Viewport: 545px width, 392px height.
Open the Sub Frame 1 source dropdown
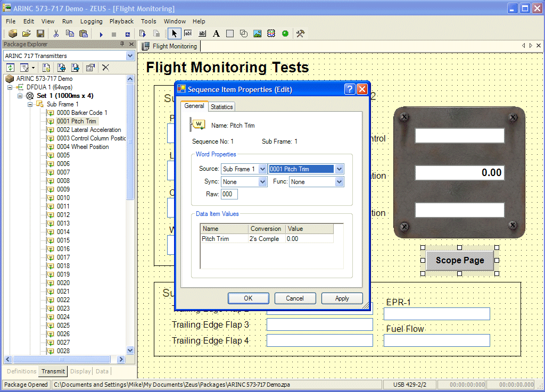point(262,169)
